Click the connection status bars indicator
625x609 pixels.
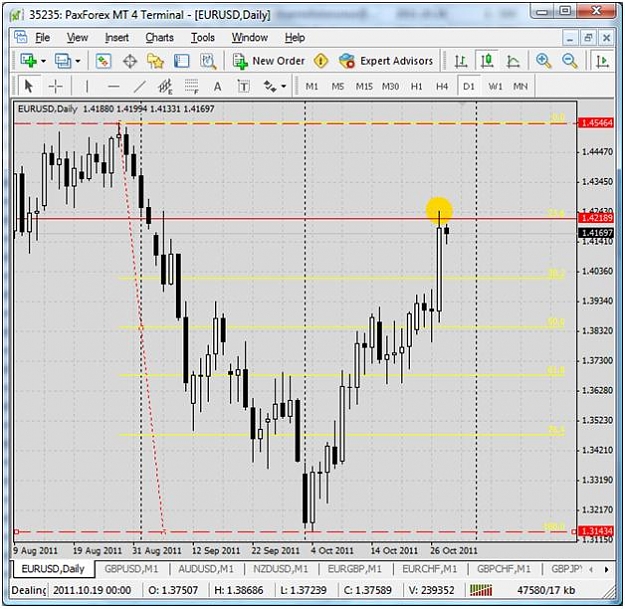[481, 590]
